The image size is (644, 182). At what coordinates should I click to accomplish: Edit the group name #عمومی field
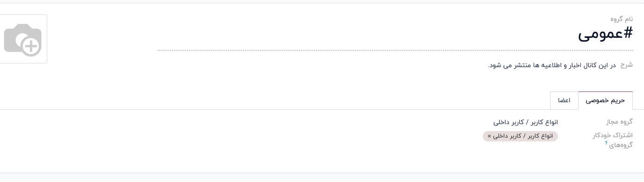395,35
